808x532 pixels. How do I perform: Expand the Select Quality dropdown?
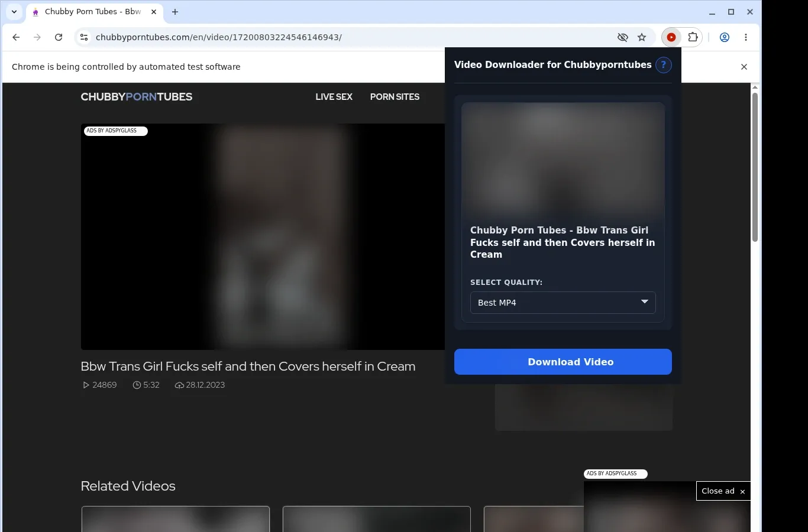[x=563, y=303]
